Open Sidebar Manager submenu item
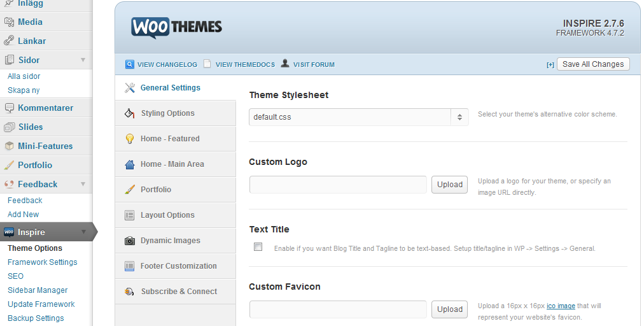The height and width of the screenshot is (326, 644). click(x=38, y=290)
